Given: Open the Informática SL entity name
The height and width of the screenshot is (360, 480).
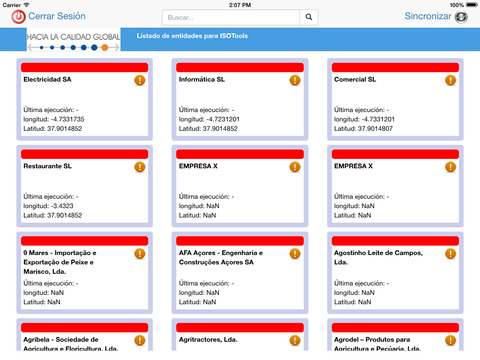Looking at the screenshot, I should (202, 79).
